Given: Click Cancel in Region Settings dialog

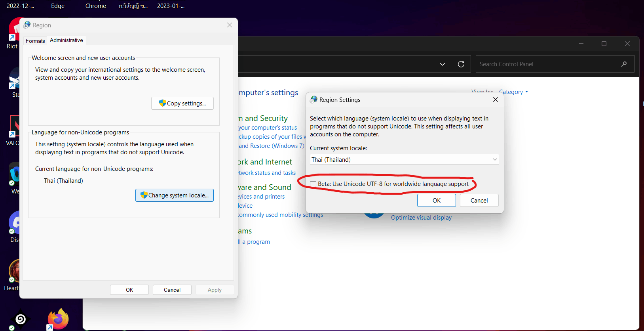Looking at the screenshot, I should coord(479,200).
